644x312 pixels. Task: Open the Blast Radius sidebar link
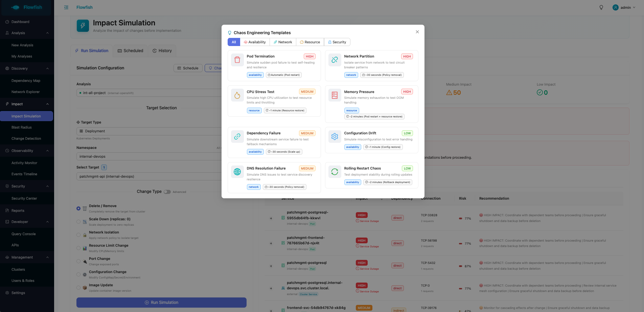click(22, 127)
